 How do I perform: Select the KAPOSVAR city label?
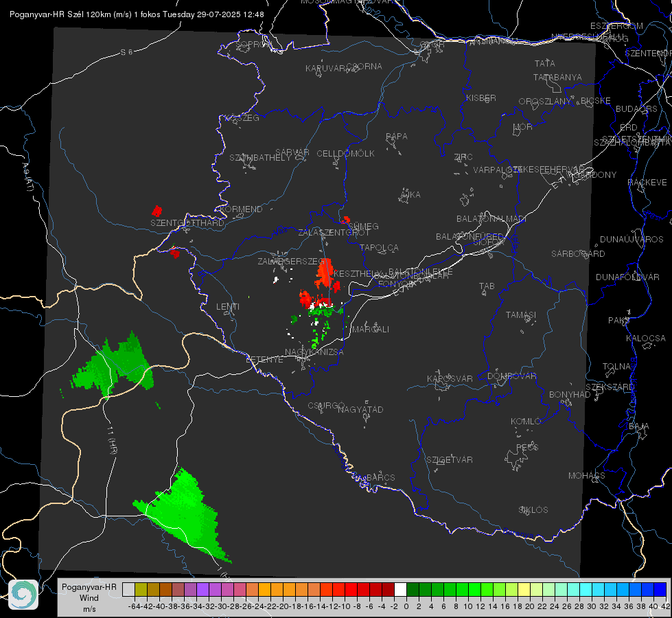[x=450, y=379]
